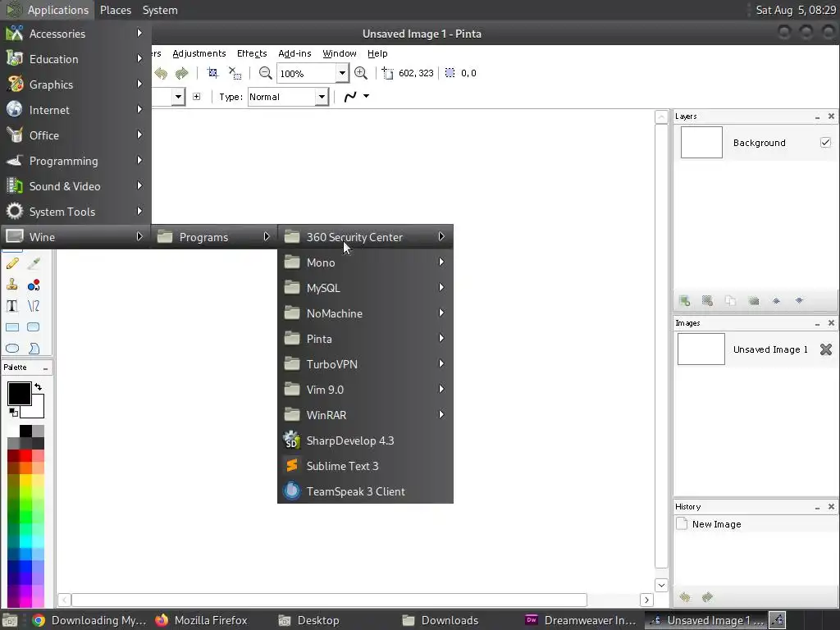Swap primary and secondary colors
The height and width of the screenshot is (630, 840).
coord(38,386)
